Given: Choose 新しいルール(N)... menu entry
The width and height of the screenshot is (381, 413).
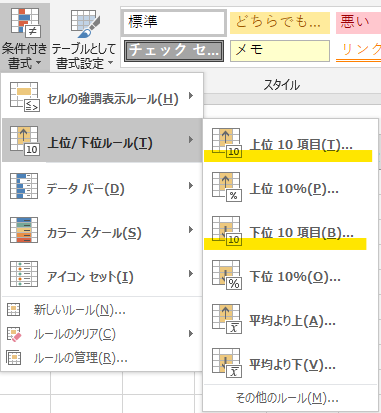Looking at the screenshot, I should click(102, 310).
